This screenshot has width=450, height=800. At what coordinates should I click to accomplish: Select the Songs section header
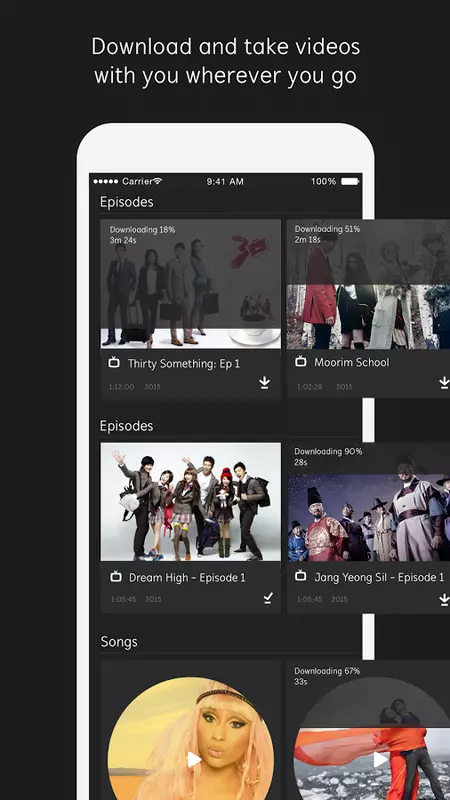[119, 642]
